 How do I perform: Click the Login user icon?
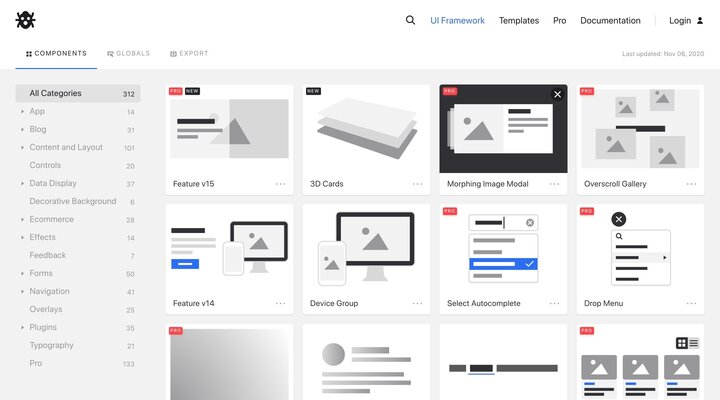pos(700,20)
